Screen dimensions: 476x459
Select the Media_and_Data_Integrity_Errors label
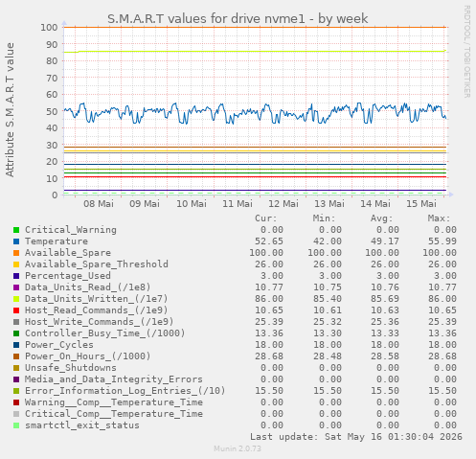pyautogui.click(x=114, y=379)
